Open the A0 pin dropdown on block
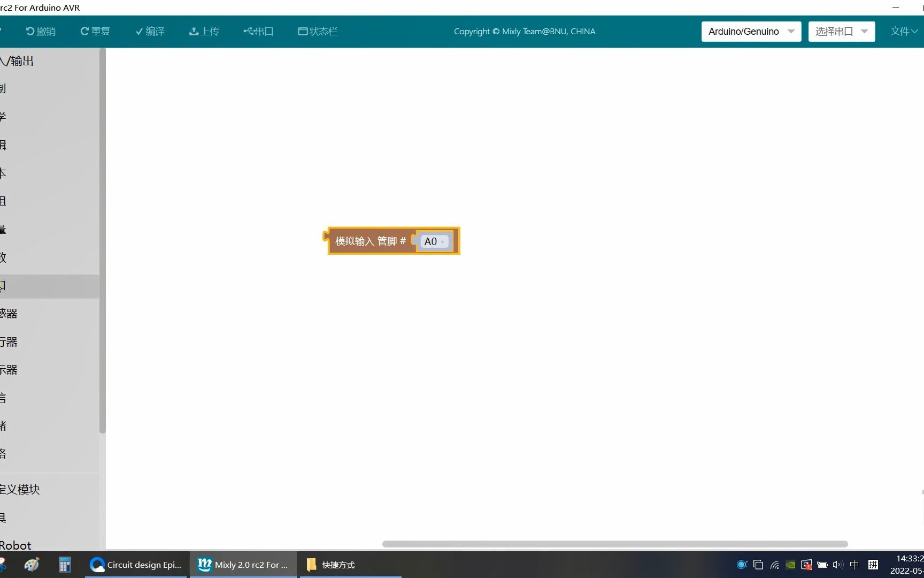924x578 pixels. click(434, 241)
